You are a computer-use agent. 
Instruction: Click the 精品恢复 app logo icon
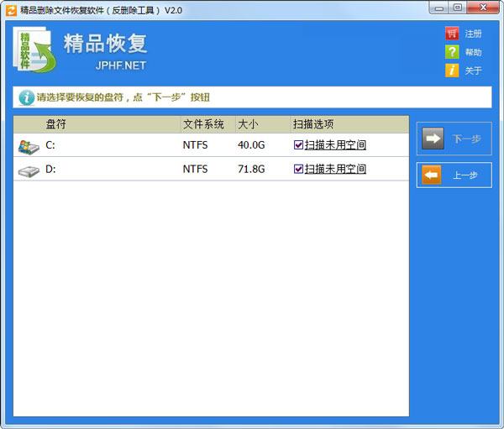34,50
